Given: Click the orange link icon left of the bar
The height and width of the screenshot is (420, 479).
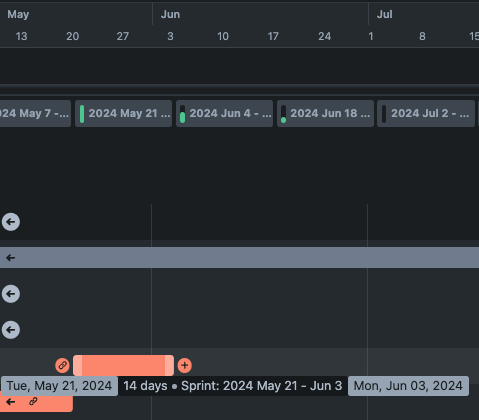Looking at the screenshot, I should [x=62, y=365].
